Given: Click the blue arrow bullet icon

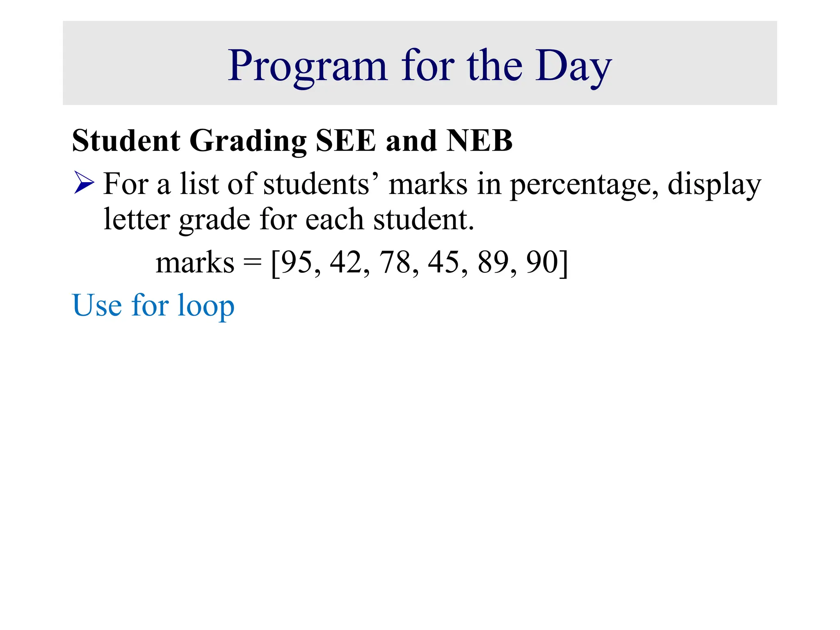Looking at the screenshot, I should tap(84, 183).
